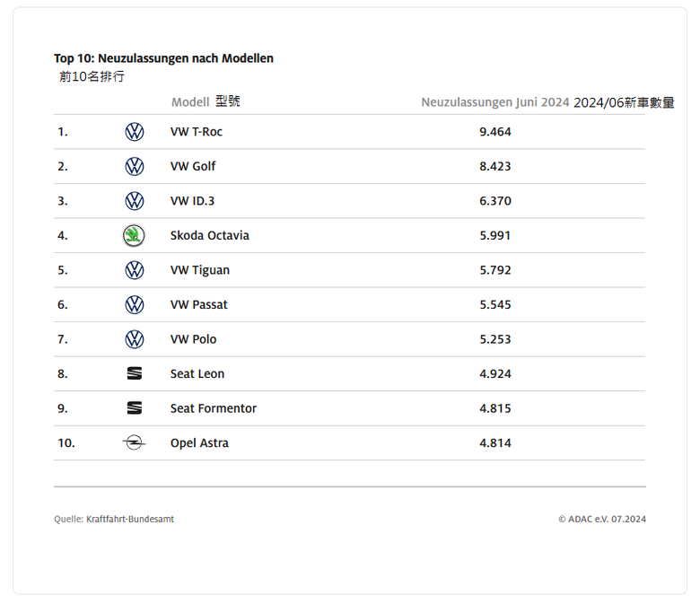Click the ADAC e.V. 07.2024 copyright text

tap(601, 520)
